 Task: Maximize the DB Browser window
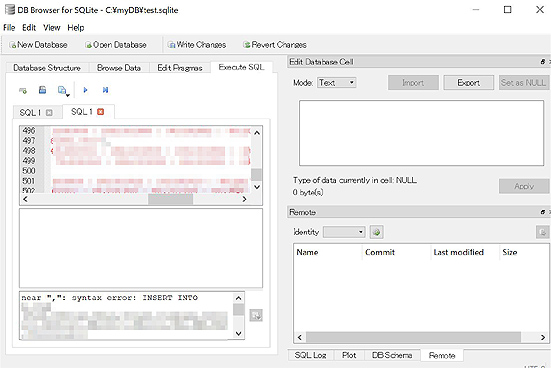(x=507, y=9)
